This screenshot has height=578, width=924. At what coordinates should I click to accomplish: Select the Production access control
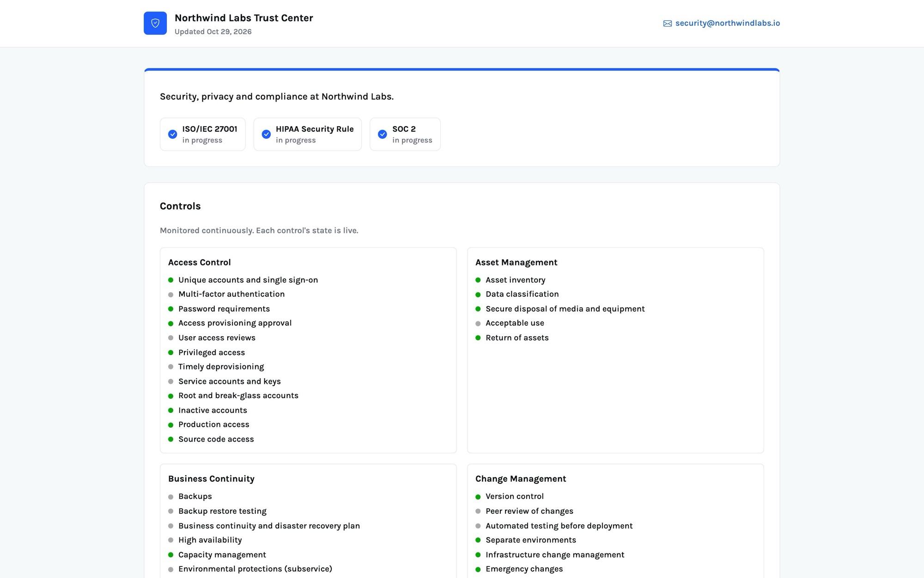click(214, 424)
